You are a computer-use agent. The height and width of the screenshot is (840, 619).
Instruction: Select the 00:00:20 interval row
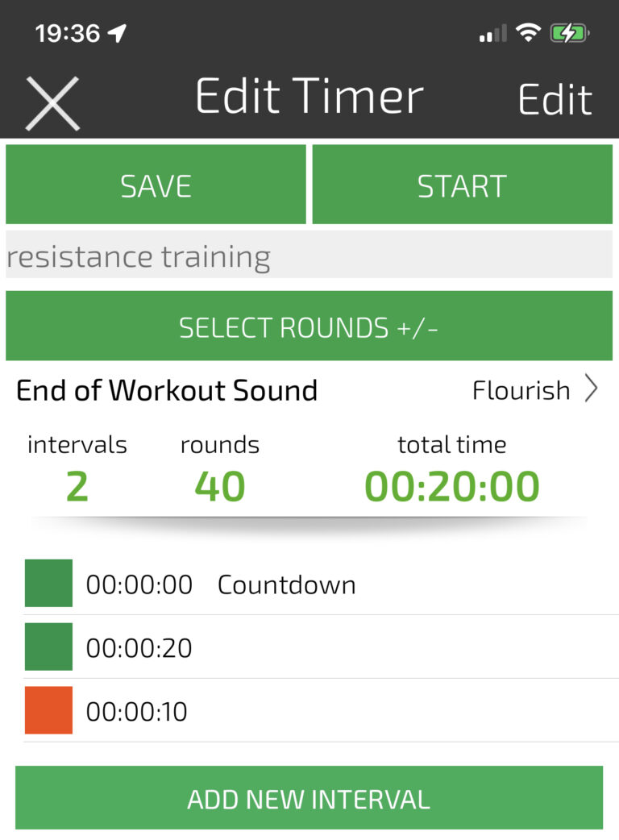coord(322,647)
